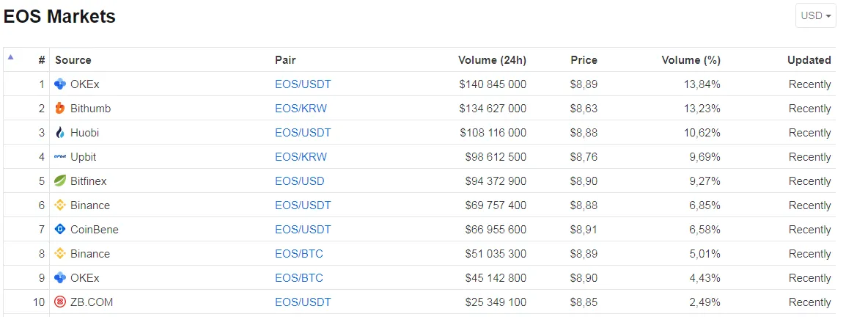Open EOS/USDT pair link for OKEx
The width and height of the screenshot is (868, 317).
(x=303, y=84)
